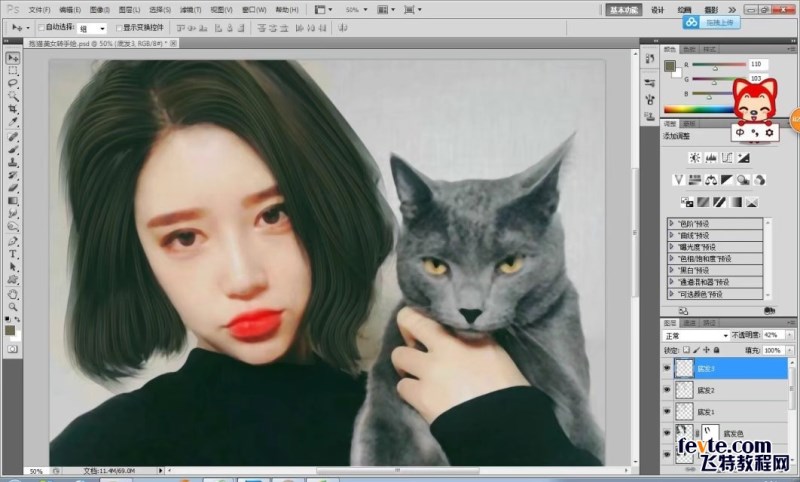Viewport: 800px width, 482px height.
Task: Add a Vibrance adjustment
Action: tap(677, 180)
